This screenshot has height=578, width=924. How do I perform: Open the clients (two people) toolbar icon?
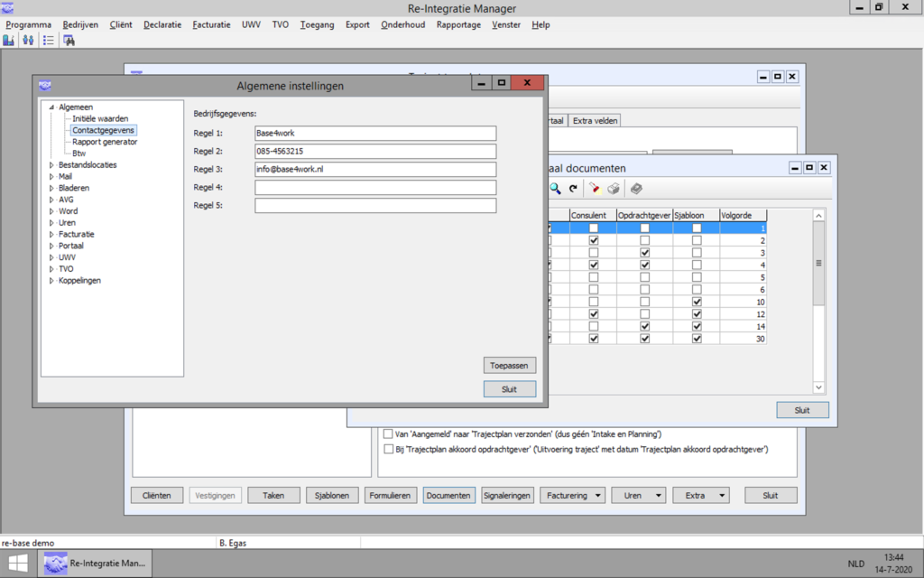pyautogui.click(x=28, y=40)
